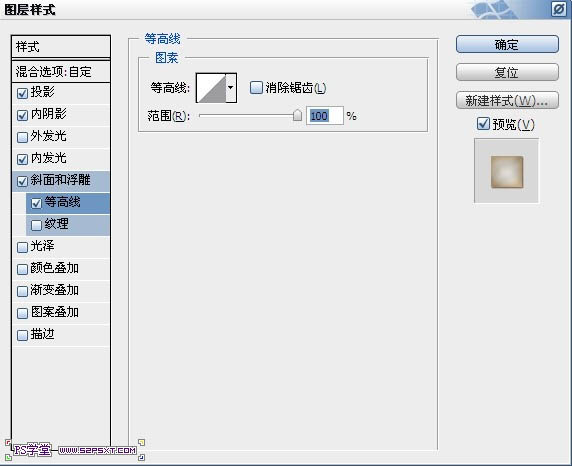Open the contour picker dropdown arrow
Viewport: 572px width, 466px height.
click(231, 88)
